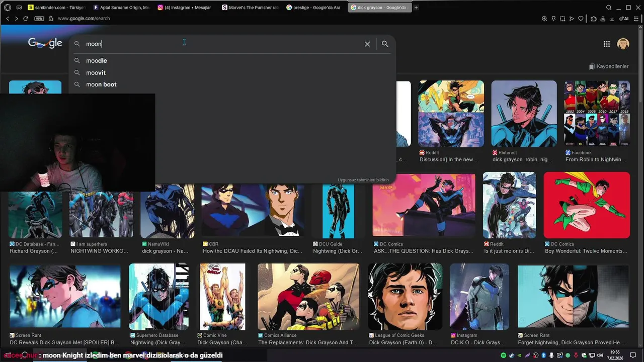Open Boy Wonderful Twelve Moments image
This screenshot has width=644, height=362.
pos(587,205)
